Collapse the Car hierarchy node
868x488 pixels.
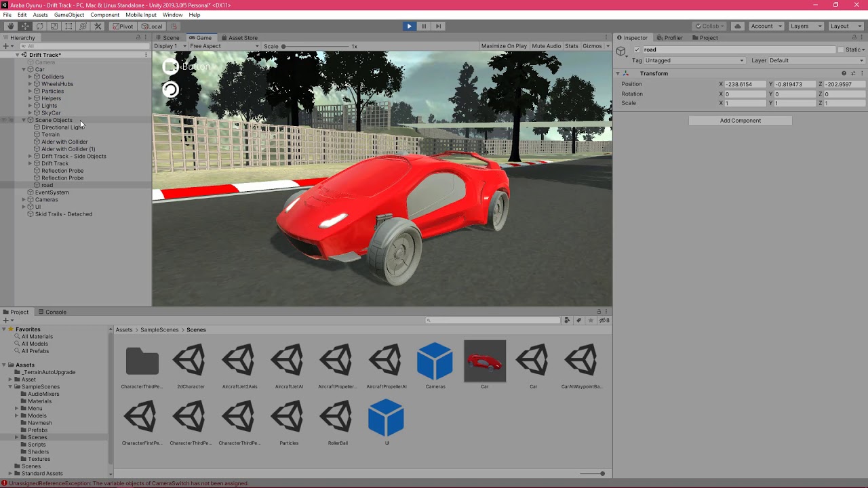point(24,69)
